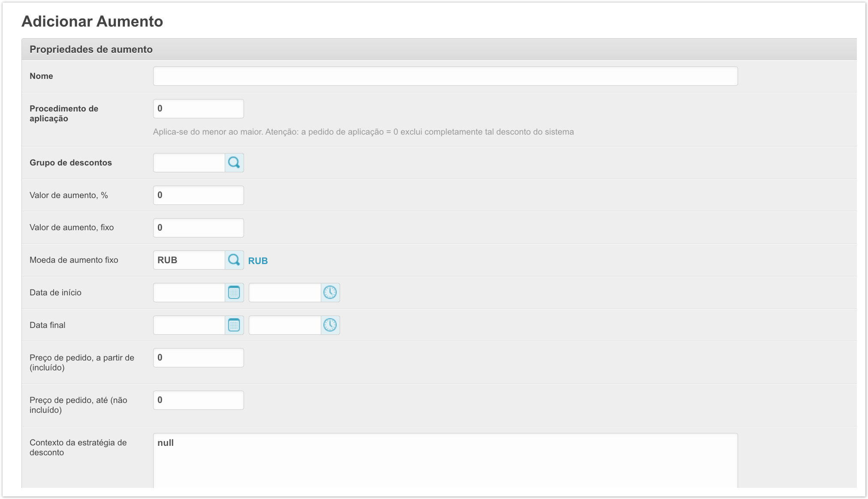Open the Data final clock picker
Screen dimensions: 868x499
tap(330, 325)
